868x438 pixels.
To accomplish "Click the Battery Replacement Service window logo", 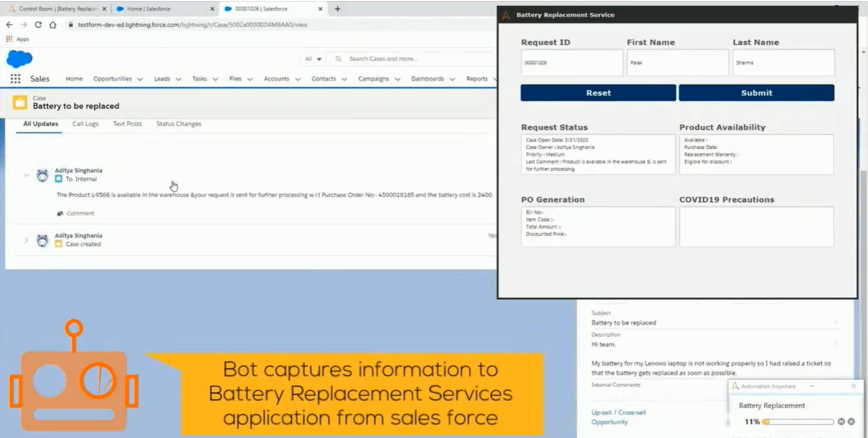I will [506, 15].
